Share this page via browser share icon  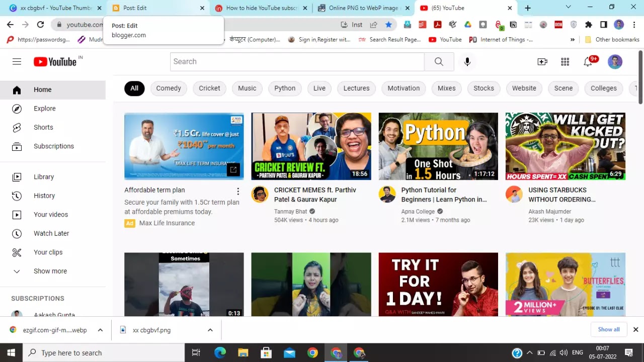pyautogui.click(x=373, y=25)
